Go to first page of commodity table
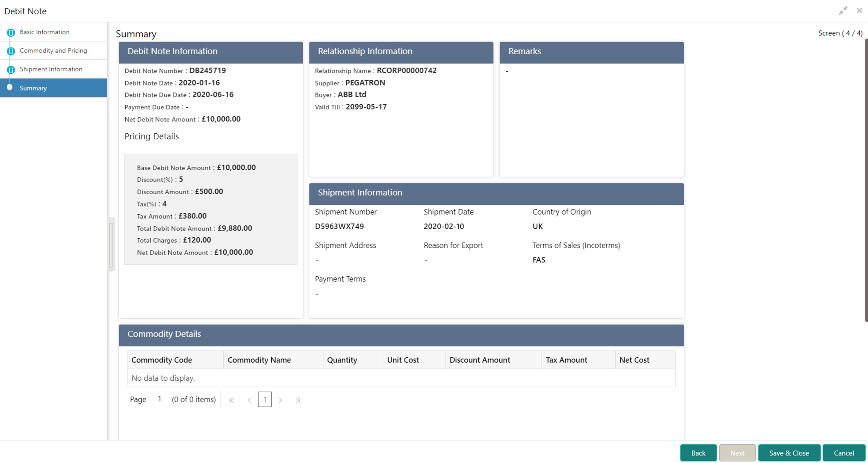 [x=232, y=400]
